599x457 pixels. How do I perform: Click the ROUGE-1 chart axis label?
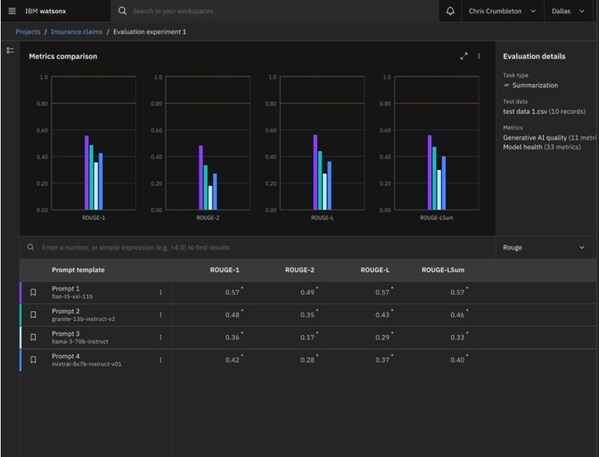93,217
